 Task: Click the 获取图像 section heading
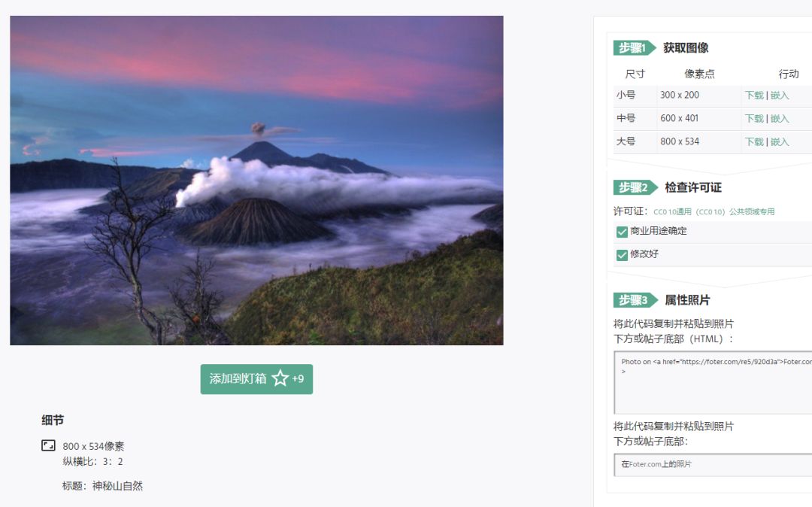coord(686,47)
